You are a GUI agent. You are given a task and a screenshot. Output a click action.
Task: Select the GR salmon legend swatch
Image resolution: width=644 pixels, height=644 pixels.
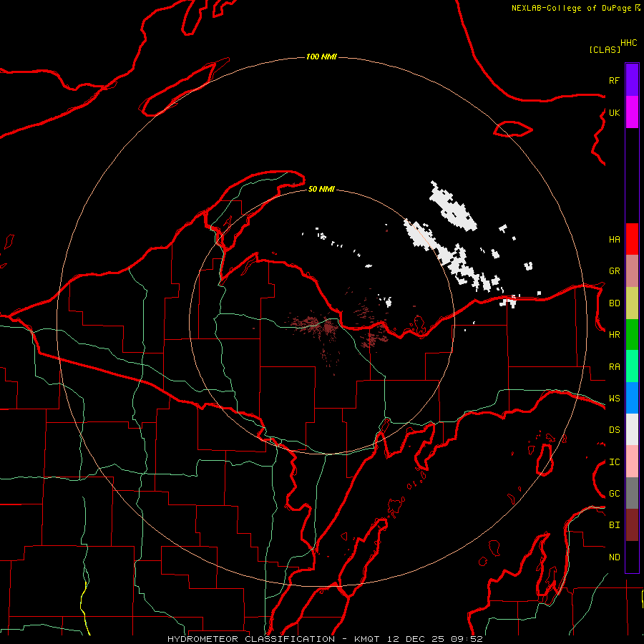[632, 271]
